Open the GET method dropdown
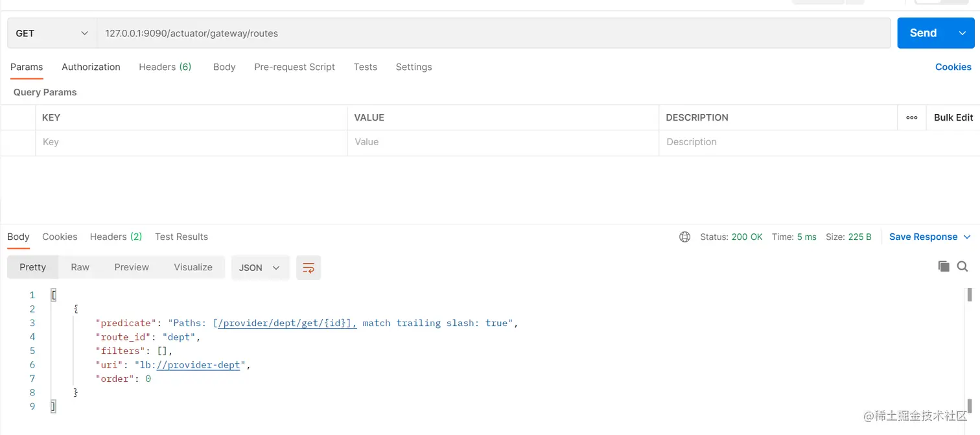Image resolution: width=980 pixels, height=435 pixels. tap(52, 33)
